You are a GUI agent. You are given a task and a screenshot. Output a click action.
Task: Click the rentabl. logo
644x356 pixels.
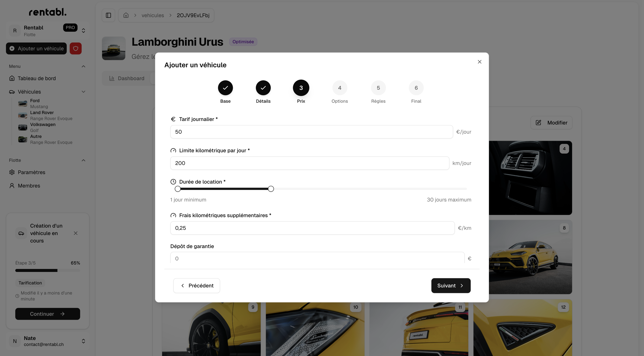tap(48, 12)
